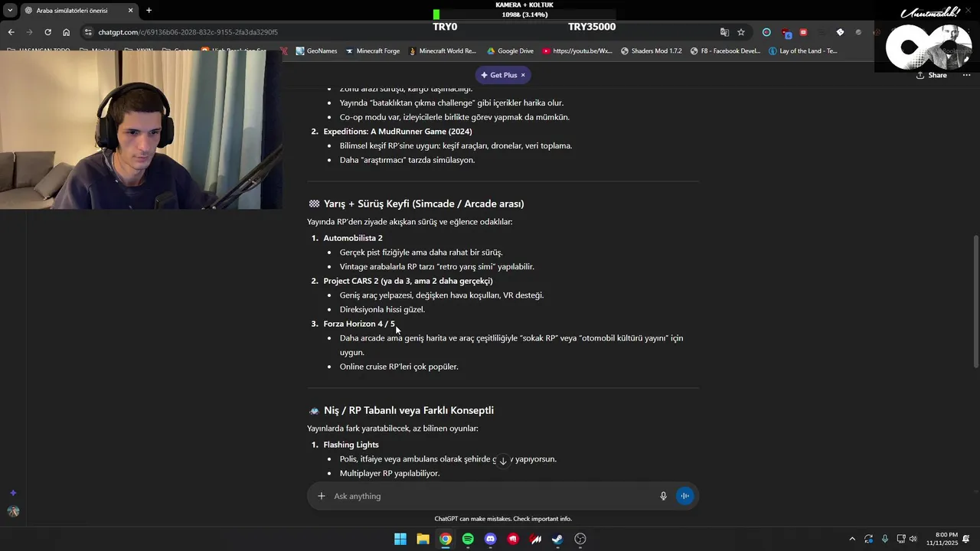Go to the browser home page

(x=66, y=32)
